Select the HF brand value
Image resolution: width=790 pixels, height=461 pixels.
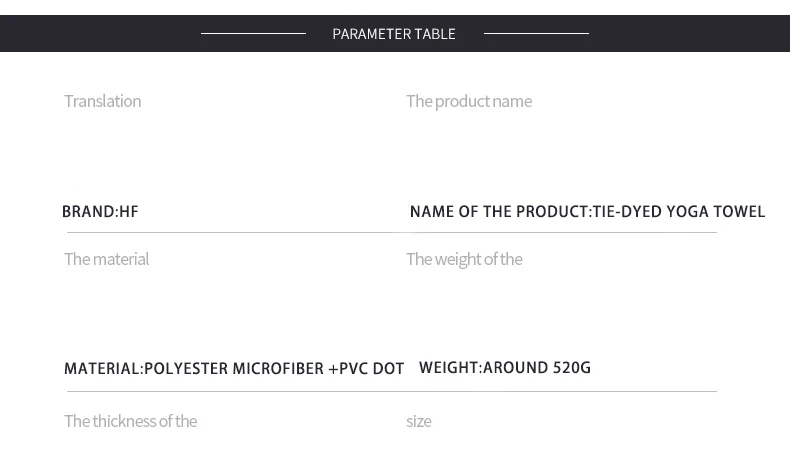[129, 212]
